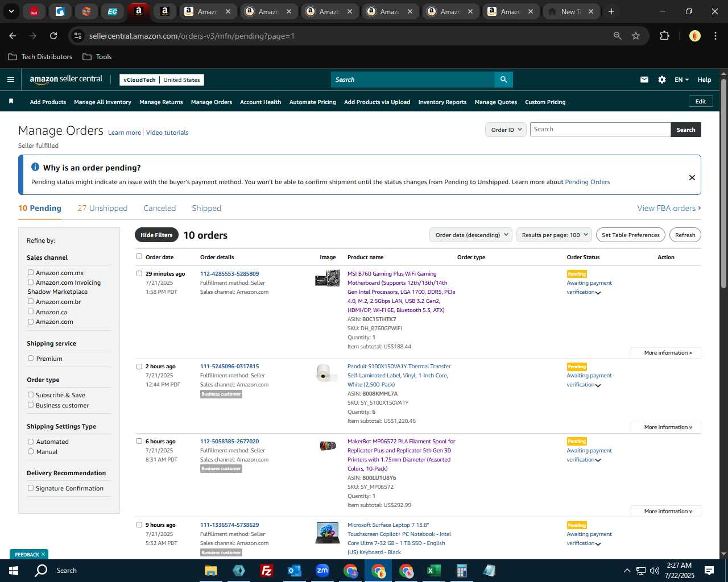The height and width of the screenshot is (582, 728).
Task: Open Order date (descending) sort dropdown
Action: pos(471,235)
